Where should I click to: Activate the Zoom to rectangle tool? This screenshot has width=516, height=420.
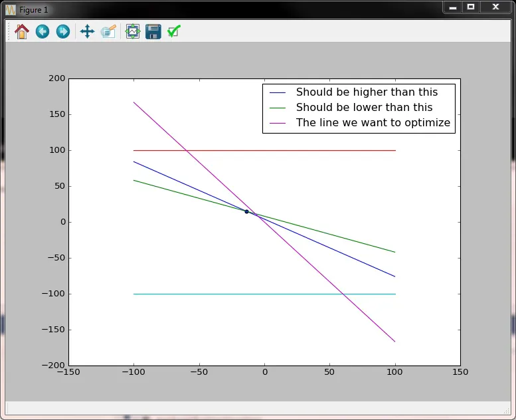(x=108, y=32)
